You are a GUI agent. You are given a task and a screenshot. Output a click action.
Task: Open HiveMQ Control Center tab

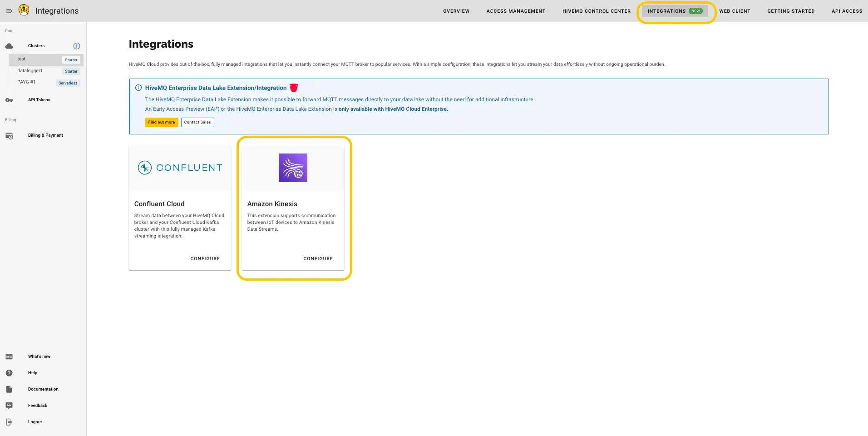point(597,11)
